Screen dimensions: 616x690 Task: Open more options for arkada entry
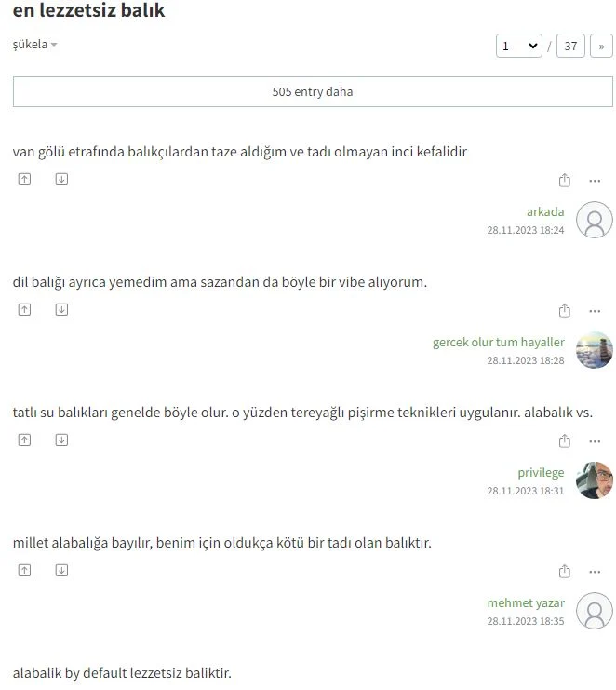tap(595, 181)
